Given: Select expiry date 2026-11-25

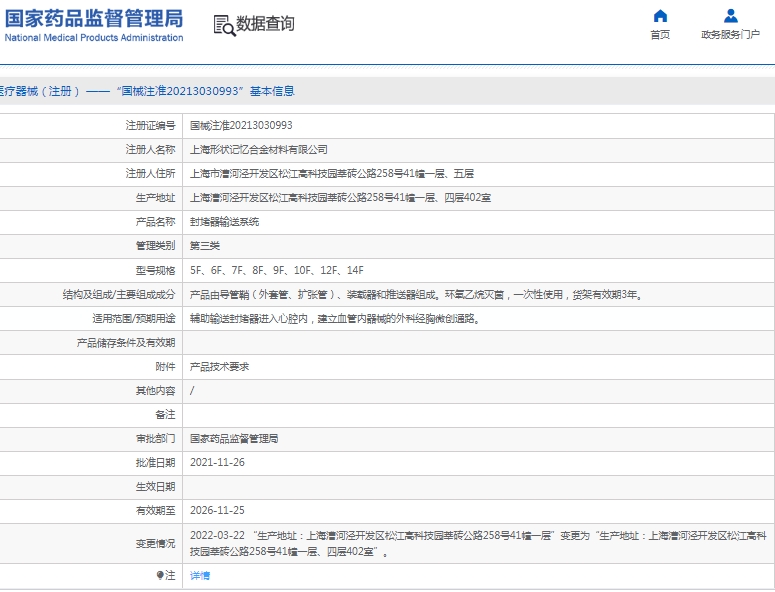Looking at the screenshot, I should tap(217, 510).
